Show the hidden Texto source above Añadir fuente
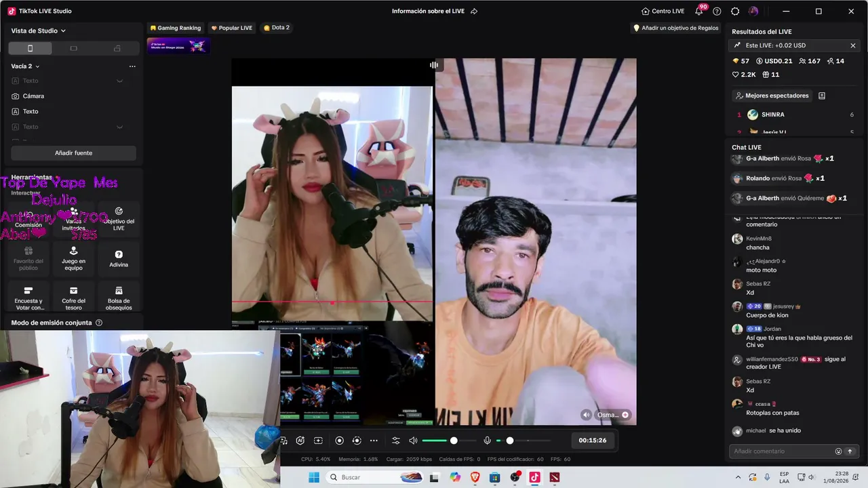Screen dimensions: 868x488 point(119,127)
